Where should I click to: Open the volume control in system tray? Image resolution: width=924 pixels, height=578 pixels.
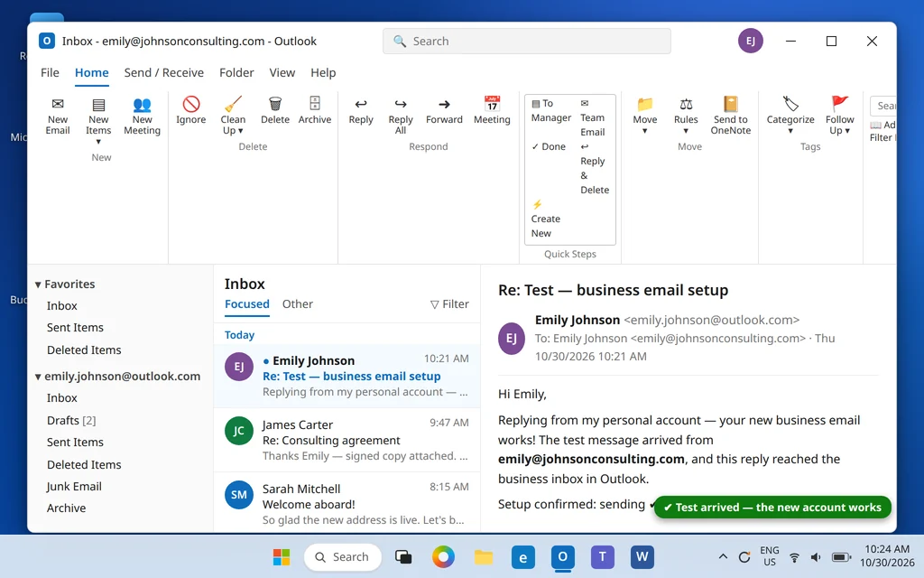[816, 556]
